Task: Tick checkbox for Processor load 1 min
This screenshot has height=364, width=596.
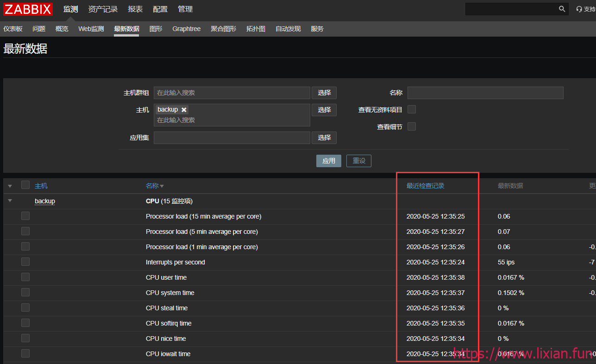Action: click(25, 246)
